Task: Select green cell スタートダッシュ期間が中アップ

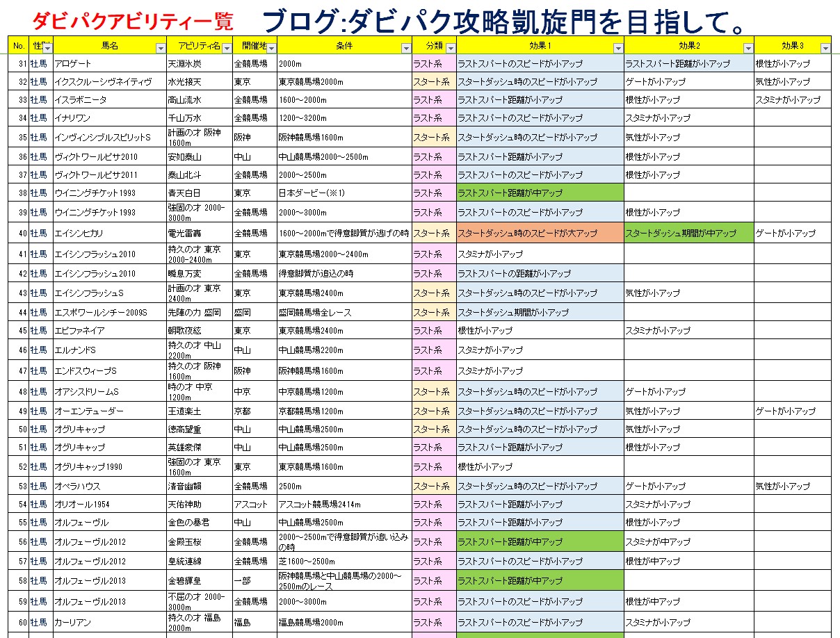Action: [x=688, y=233]
